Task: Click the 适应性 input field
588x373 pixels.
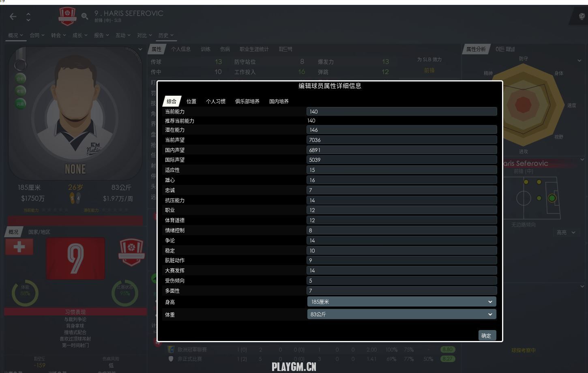Action: 402,170
